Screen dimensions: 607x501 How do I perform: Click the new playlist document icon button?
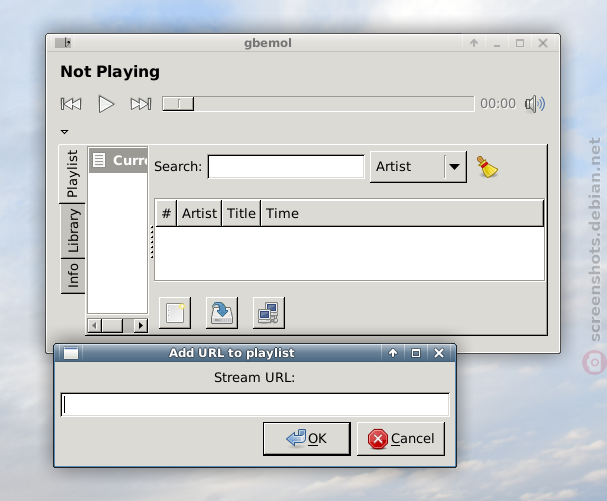(175, 313)
